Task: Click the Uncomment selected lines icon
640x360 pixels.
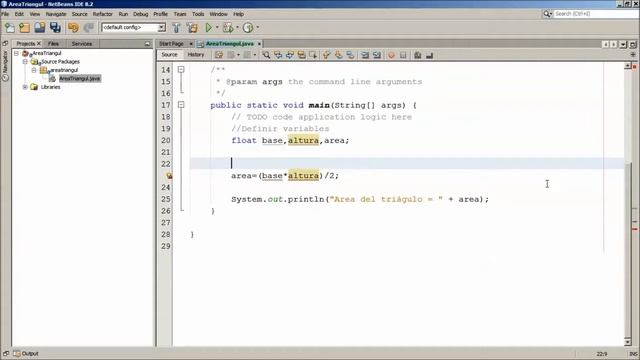Action: pyautogui.click(x=429, y=55)
